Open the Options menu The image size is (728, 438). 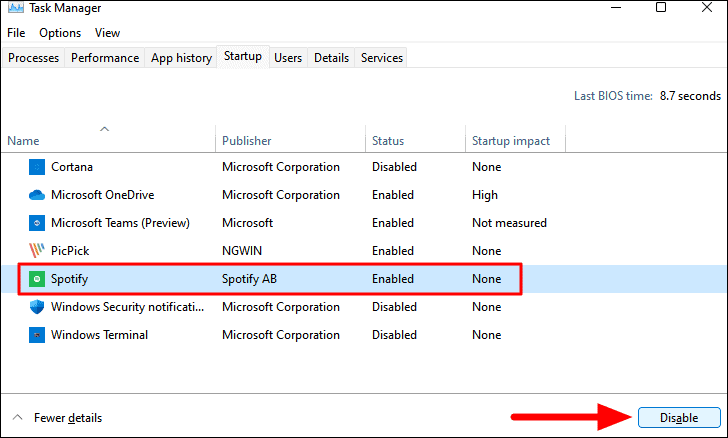pos(60,33)
